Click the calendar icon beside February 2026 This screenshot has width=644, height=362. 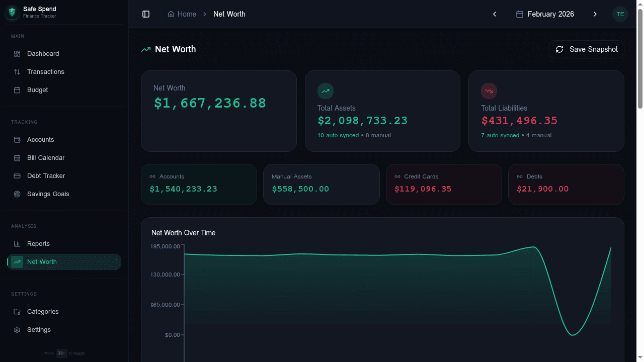pos(519,14)
